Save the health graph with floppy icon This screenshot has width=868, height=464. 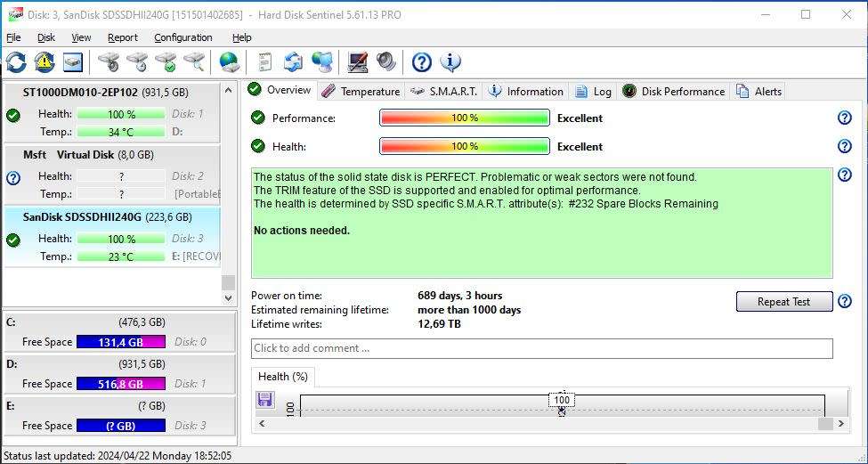(264, 400)
